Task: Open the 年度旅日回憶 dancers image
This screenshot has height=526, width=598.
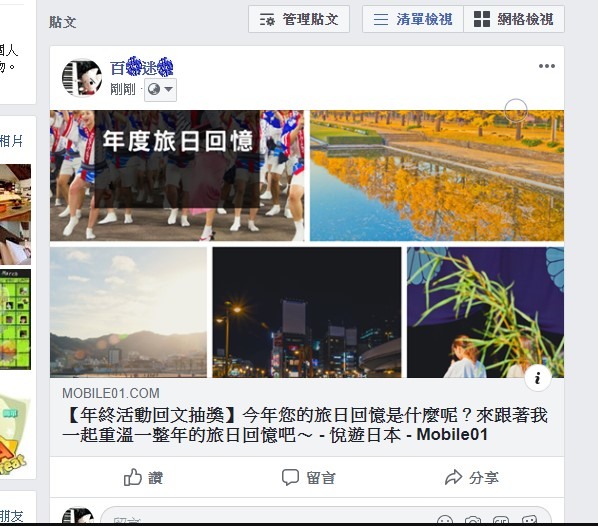Action: click(177, 175)
